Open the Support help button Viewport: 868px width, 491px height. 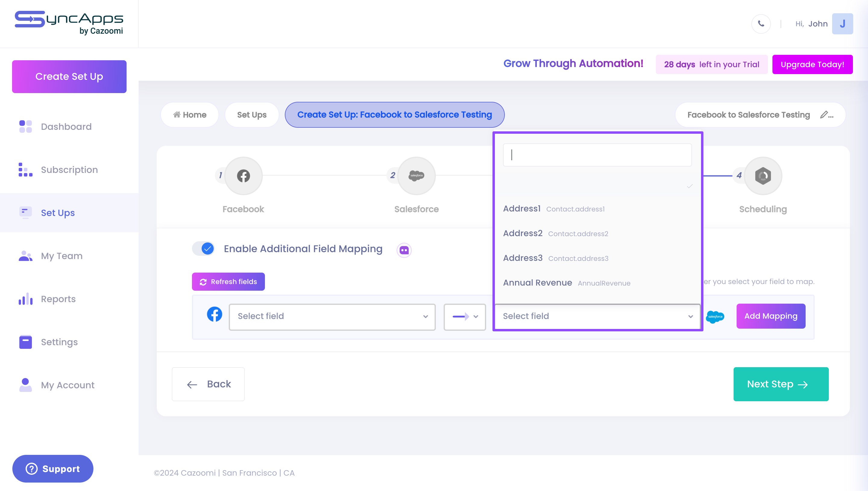pos(53,468)
